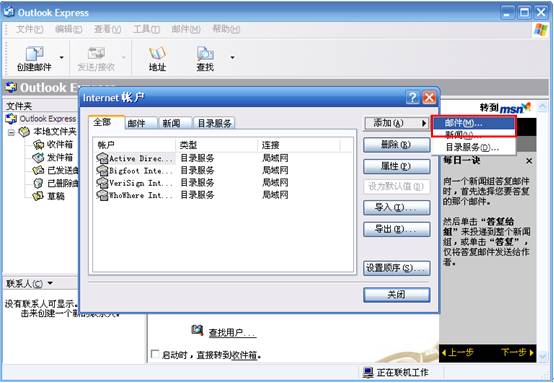Select the Bigfoot Inte... account row
This screenshot has height=383, width=554.
[223, 170]
